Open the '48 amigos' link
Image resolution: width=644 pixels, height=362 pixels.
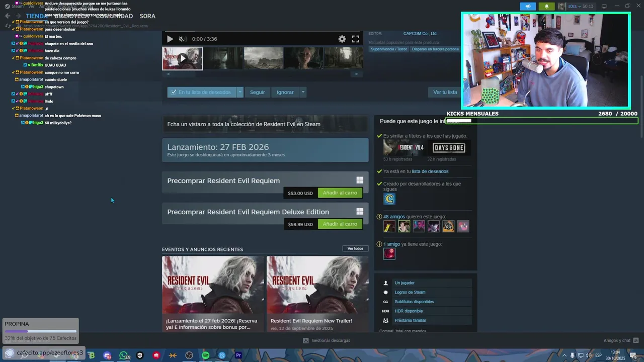394,217
